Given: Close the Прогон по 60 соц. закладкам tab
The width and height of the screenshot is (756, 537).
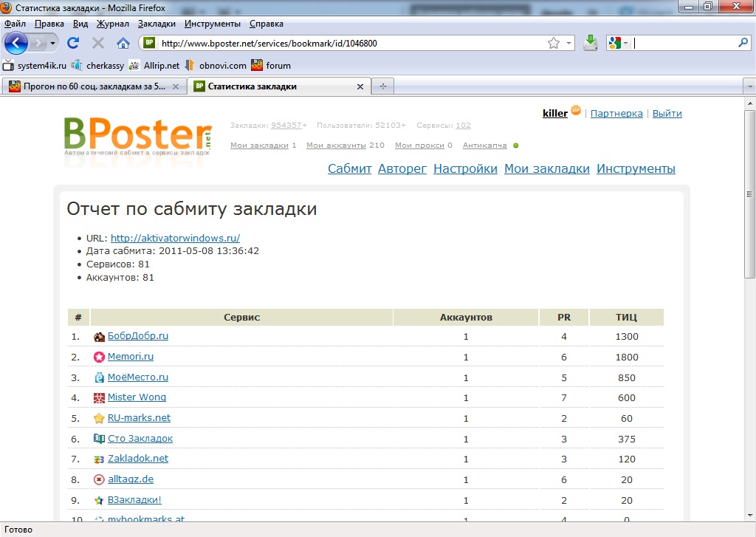Looking at the screenshot, I should [176, 87].
